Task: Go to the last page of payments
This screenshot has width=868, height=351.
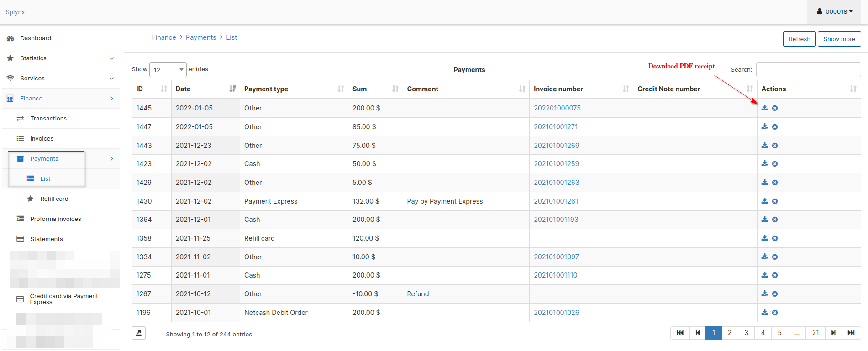Action: click(851, 333)
